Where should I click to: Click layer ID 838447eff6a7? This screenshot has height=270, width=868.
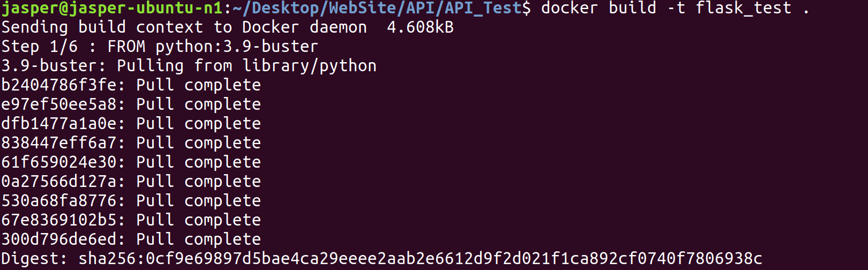click(58, 143)
